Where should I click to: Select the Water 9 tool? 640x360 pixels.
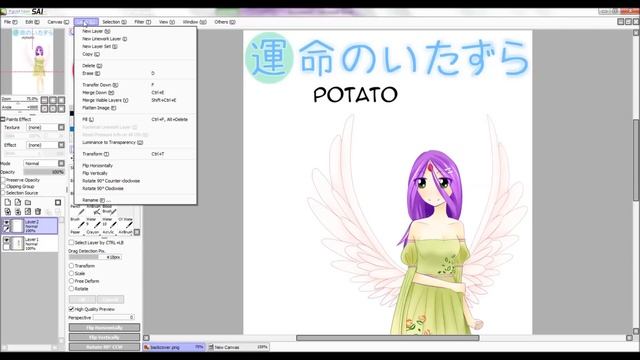click(93, 223)
